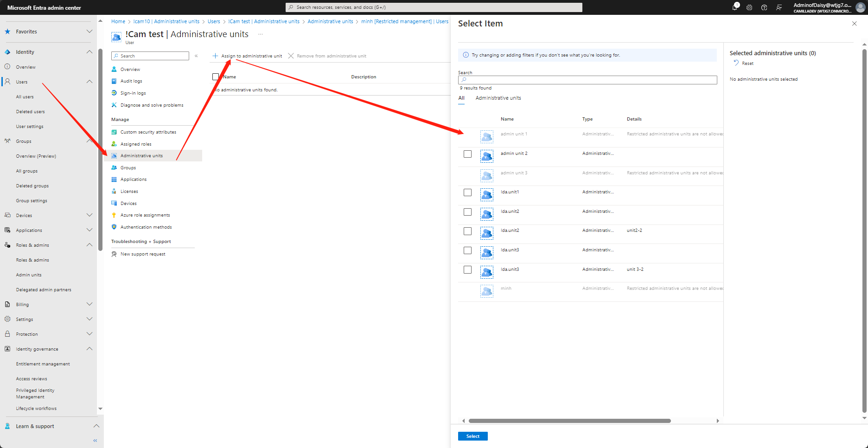Image resolution: width=868 pixels, height=448 pixels.
Task: Open Devices in the Manage menu
Action: (128, 203)
